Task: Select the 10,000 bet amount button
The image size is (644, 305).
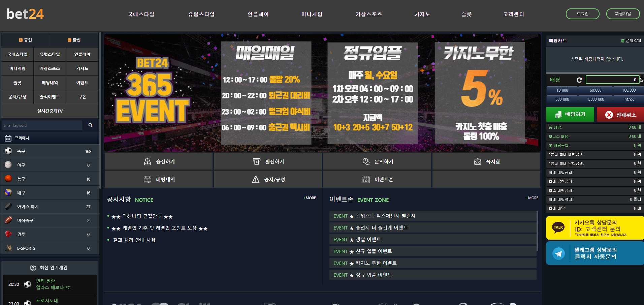Action: click(x=562, y=90)
